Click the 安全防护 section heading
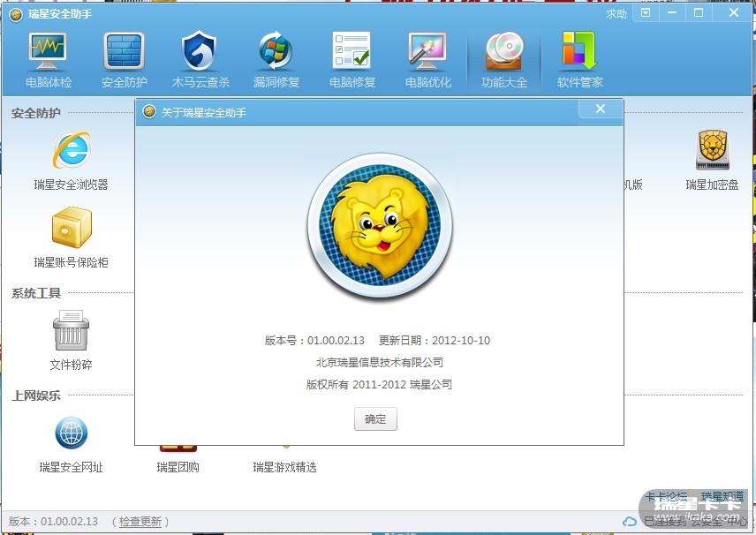Screen dimensions: 756x535 [36, 113]
